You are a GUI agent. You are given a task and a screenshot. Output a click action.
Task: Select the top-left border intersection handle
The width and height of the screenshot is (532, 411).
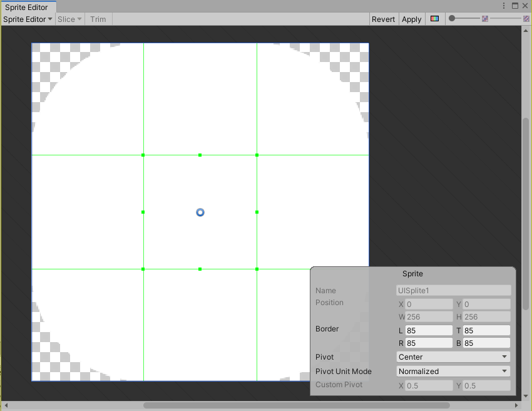coord(143,155)
